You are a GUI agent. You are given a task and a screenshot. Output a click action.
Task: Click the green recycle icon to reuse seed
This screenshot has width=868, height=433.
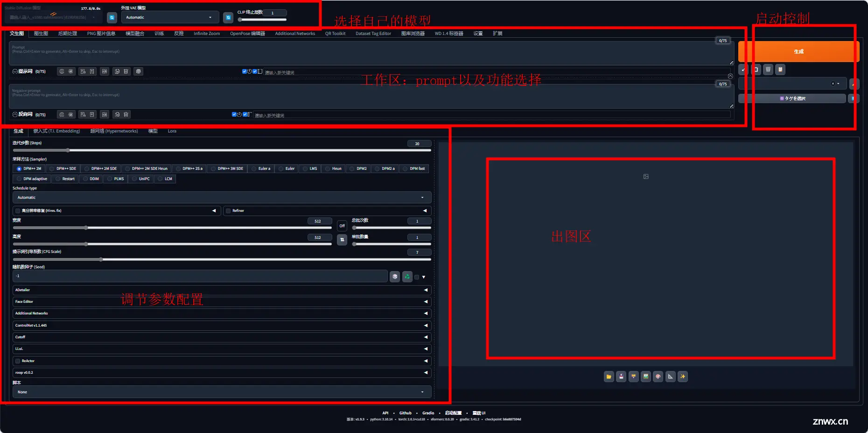tap(407, 277)
